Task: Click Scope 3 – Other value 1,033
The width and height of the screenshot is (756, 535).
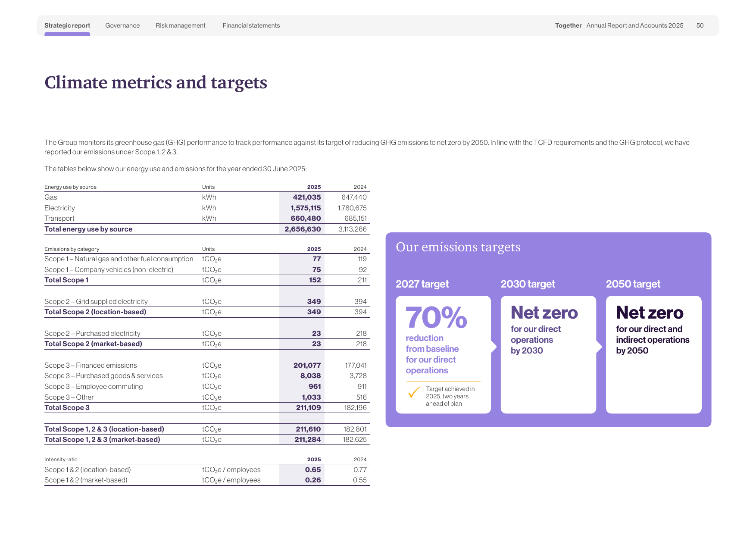Action: [311, 397]
